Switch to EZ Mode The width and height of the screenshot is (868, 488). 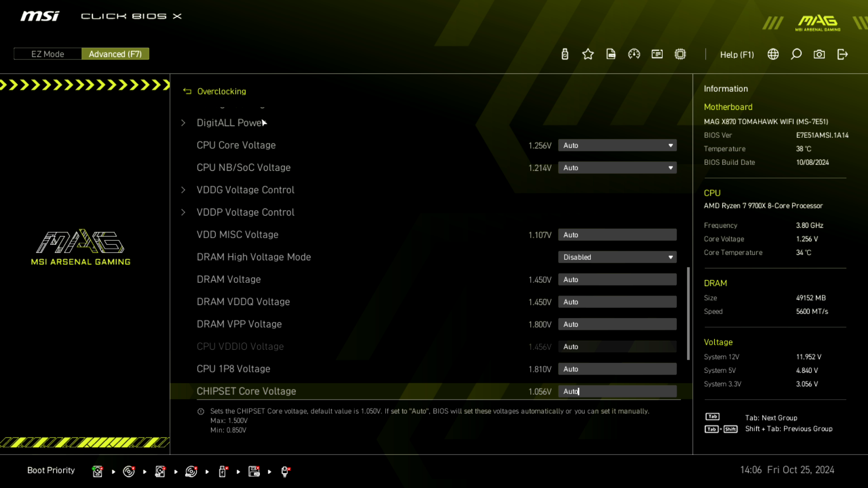coord(47,54)
